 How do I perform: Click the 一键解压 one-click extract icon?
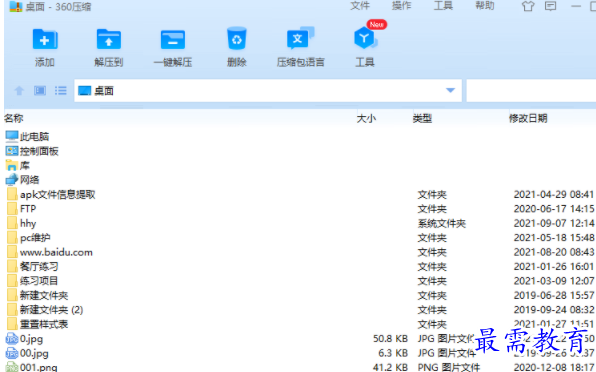[x=173, y=39]
